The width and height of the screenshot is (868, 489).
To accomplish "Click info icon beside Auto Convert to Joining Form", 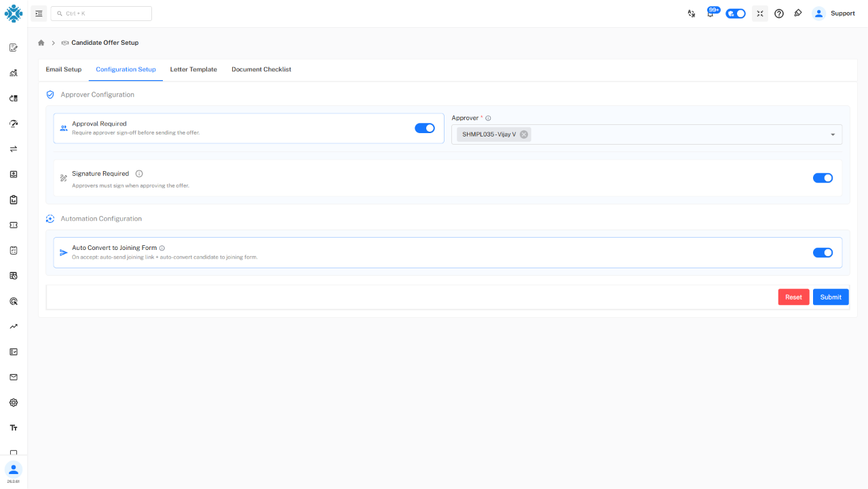I will (162, 249).
